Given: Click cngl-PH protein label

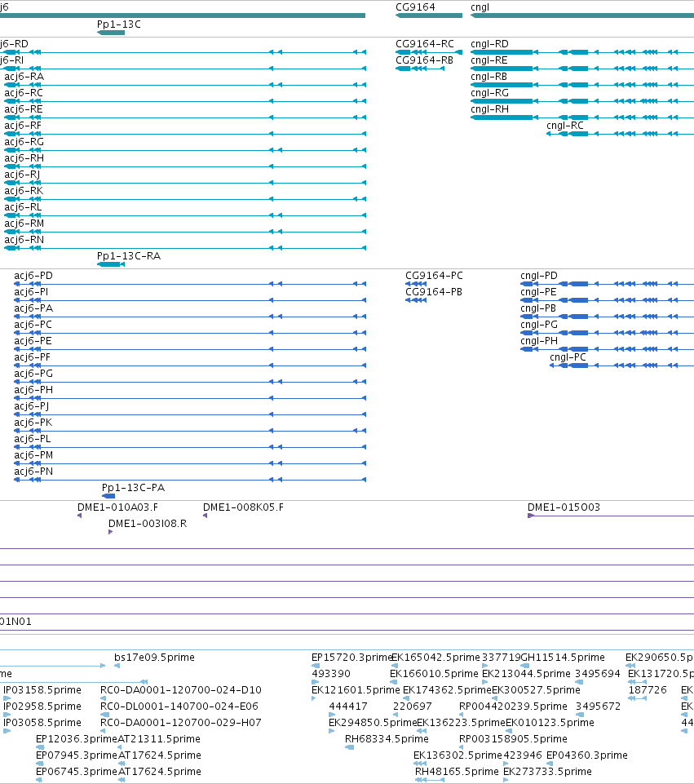Looking at the screenshot, I should coord(539,341).
